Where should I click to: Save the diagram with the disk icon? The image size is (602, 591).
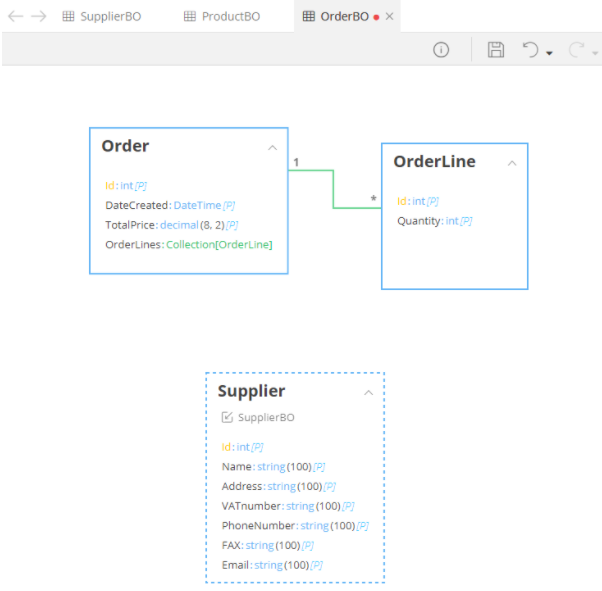(495, 50)
